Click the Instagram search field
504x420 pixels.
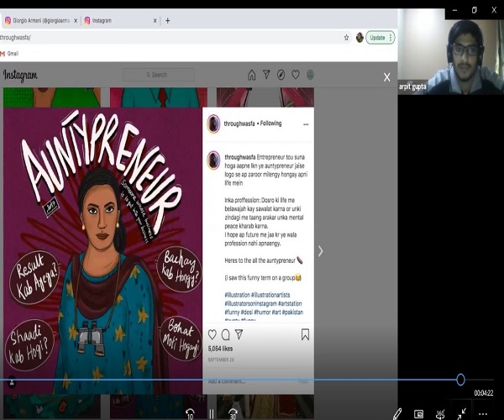(159, 75)
